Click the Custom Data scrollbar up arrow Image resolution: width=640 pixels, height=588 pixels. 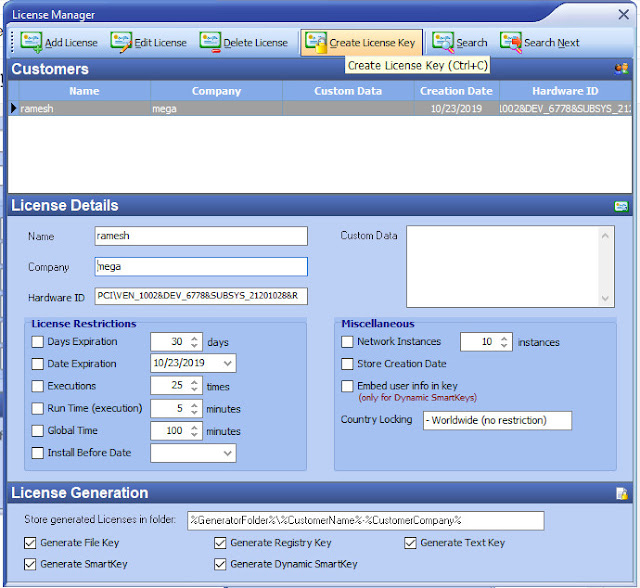[x=605, y=235]
